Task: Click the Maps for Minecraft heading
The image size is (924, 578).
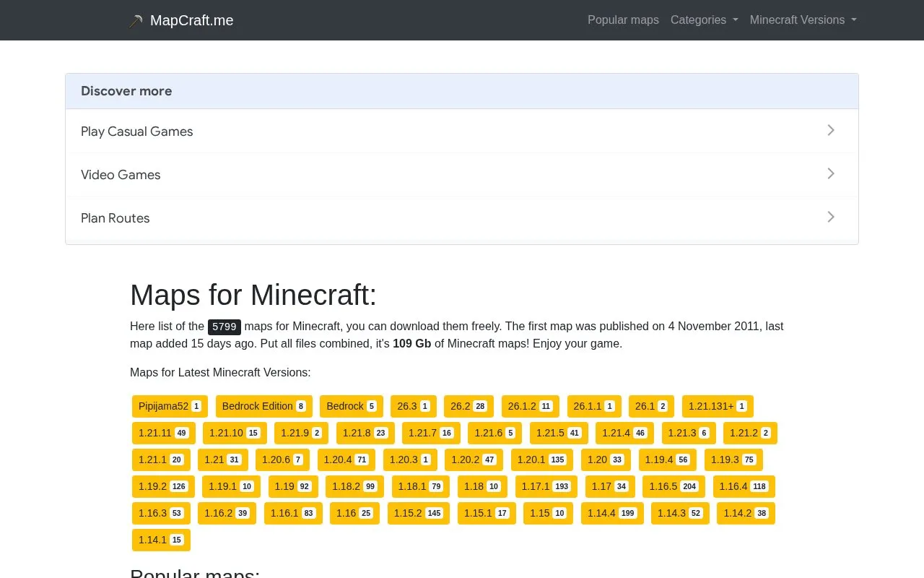Action: [253, 295]
